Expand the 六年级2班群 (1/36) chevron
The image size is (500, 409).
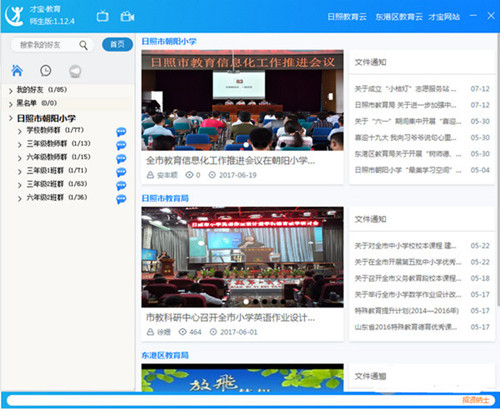pos(20,199)
